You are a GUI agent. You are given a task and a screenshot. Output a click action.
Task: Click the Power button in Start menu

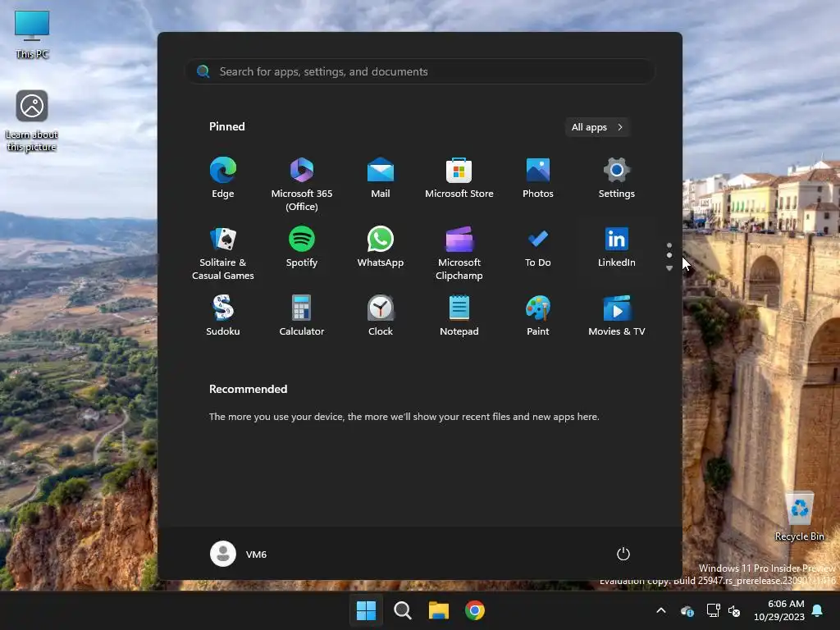[623, 554]
